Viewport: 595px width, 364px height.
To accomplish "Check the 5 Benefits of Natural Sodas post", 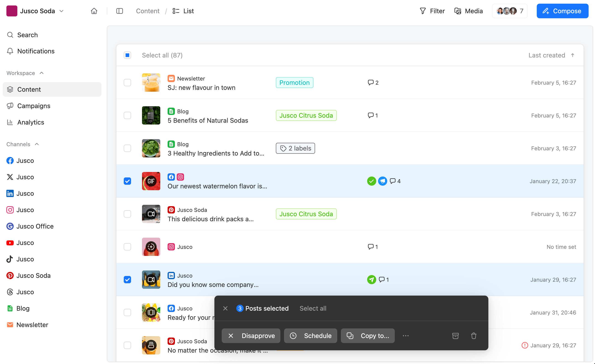I will tap(127, 115).
